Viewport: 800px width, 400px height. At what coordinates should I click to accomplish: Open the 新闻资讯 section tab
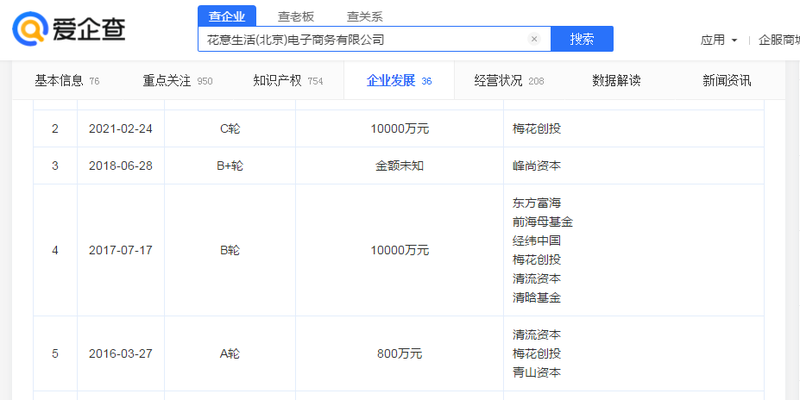(x=726, y=81)
